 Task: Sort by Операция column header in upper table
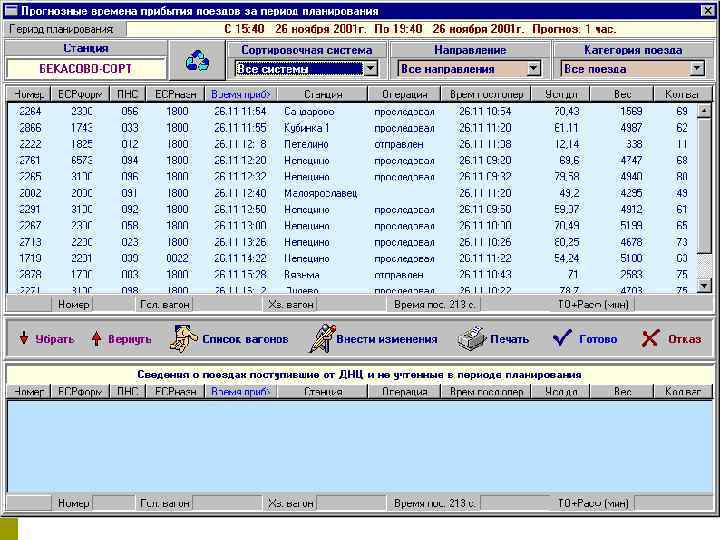(405, 94)
